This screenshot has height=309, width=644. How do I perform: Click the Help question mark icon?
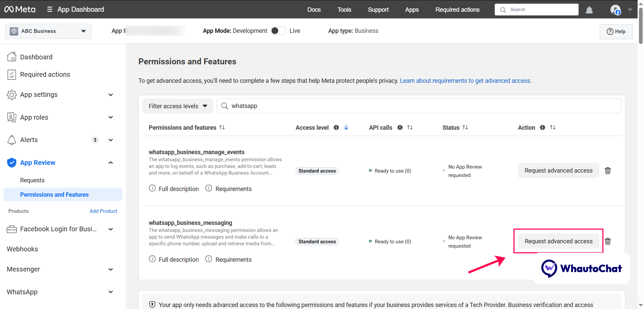[610, 31]
